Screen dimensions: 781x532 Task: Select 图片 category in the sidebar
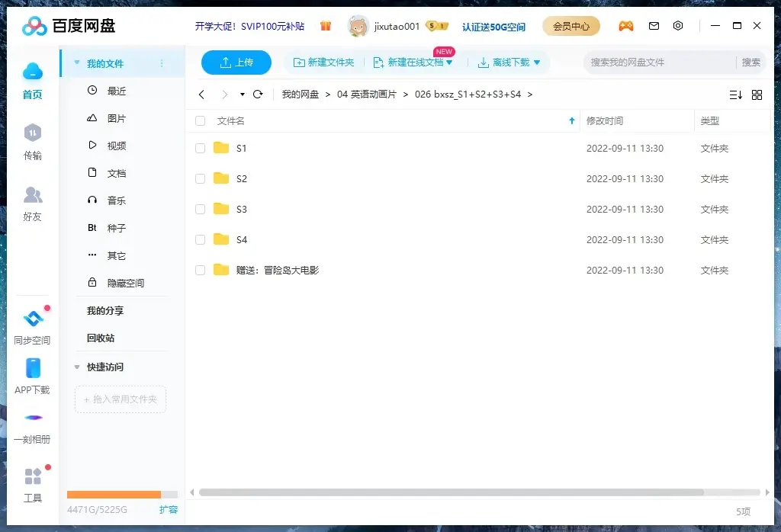point(116,119)
